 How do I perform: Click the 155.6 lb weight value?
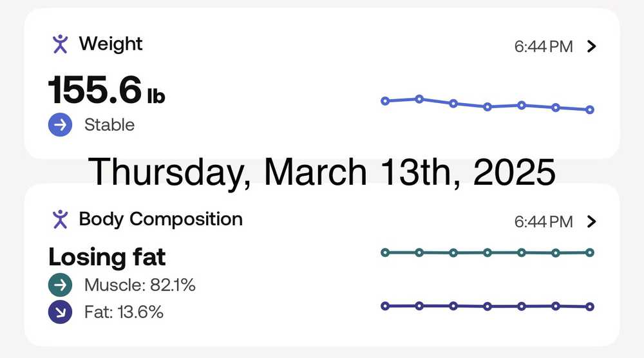[107, 89]
